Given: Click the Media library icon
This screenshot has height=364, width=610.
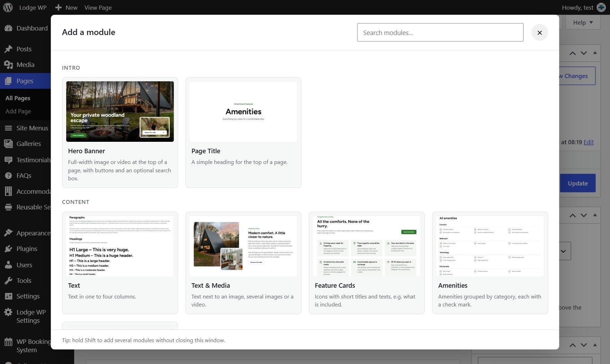Looking at the screenshot, I should [x=8, y=65].
